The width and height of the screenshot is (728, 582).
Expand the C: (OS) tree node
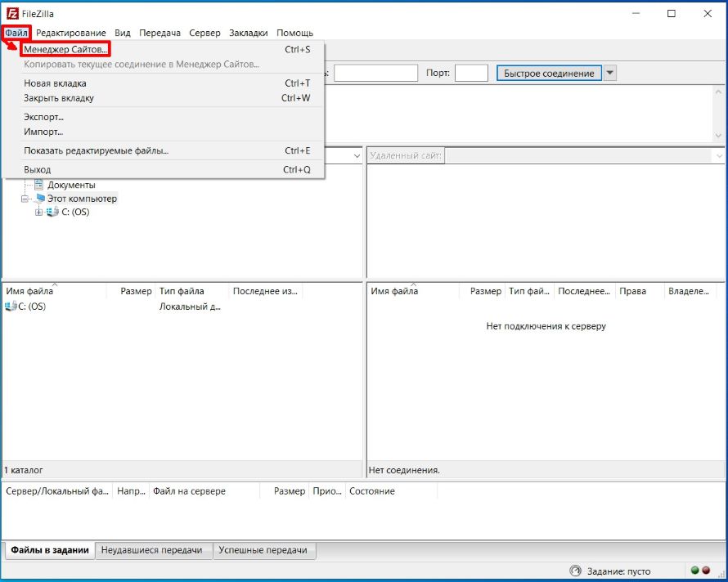click(x=38, y=213)
